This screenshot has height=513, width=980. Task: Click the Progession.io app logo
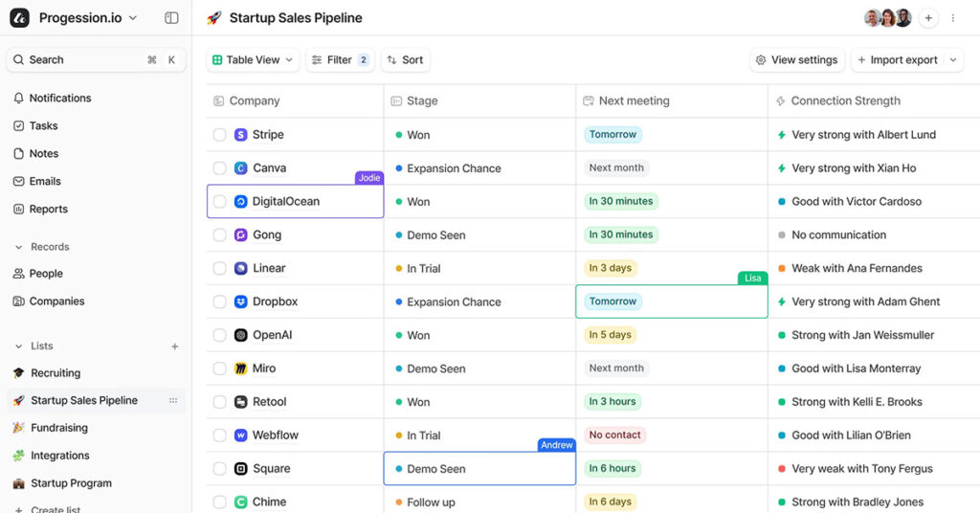tap(19, 18)
